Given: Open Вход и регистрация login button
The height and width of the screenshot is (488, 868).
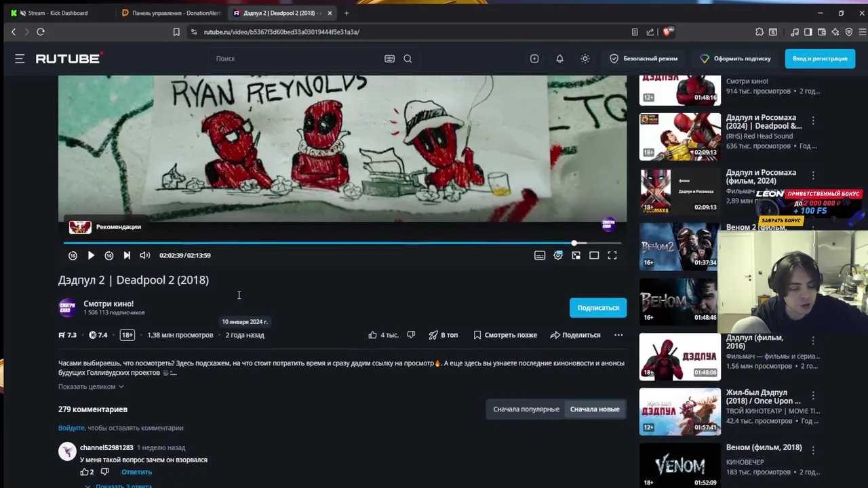Looking at the screenshot, I should point(820,59).
